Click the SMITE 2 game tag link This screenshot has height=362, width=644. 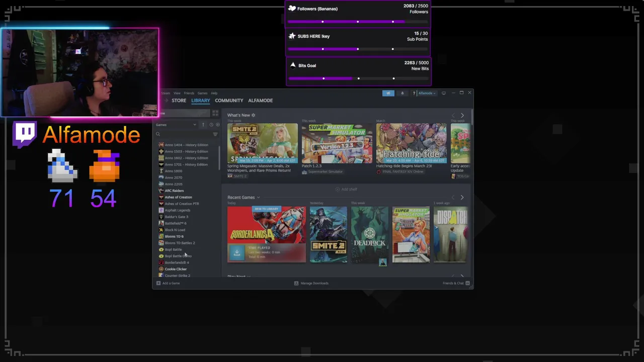point(237,176)
